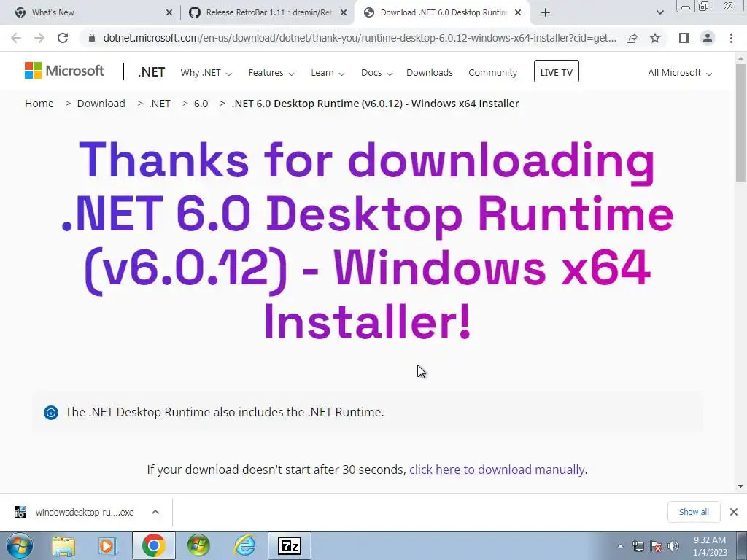Click the address bar URL
The image size is (747, 560).
(360, 38)
